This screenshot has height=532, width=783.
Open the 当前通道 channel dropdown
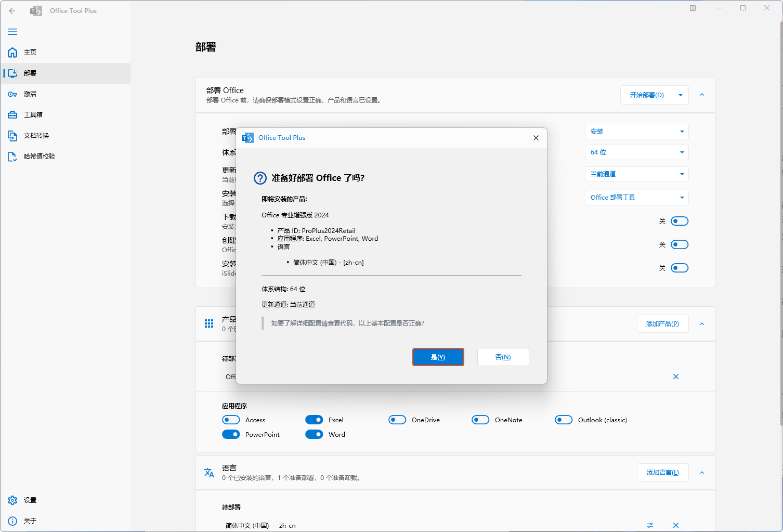(x=637, y=174)
